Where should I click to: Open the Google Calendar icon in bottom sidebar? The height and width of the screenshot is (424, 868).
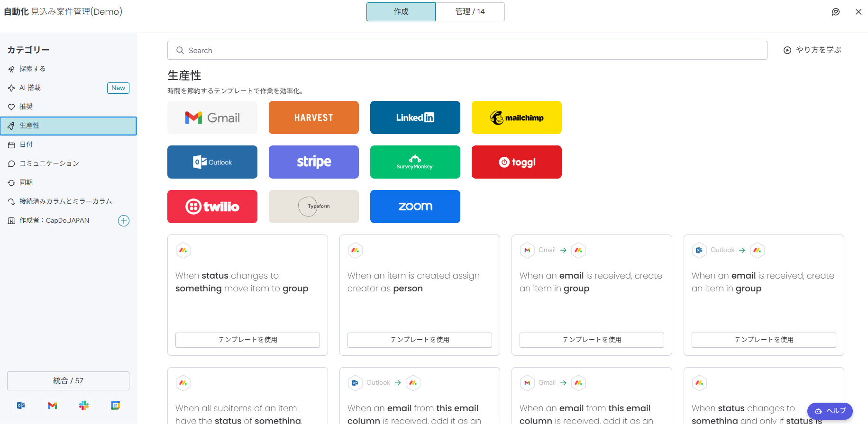[115, 406]
